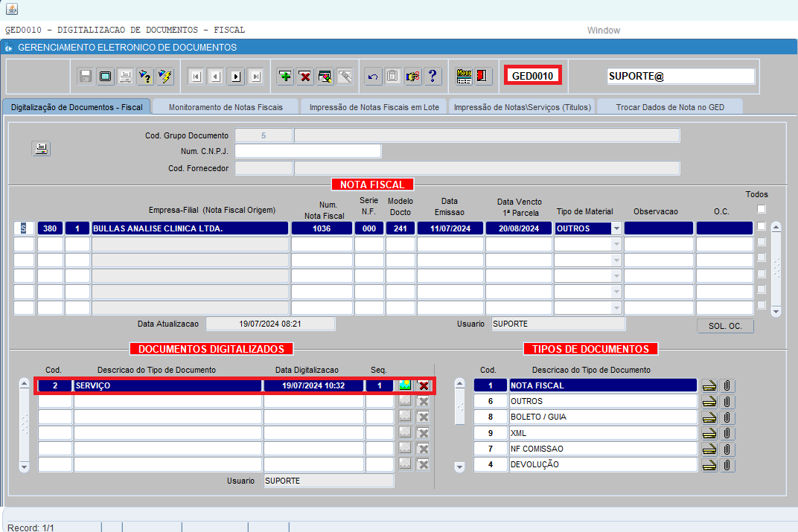This screenshot has width=798, height=532.
Task: Click the paperclip icon for NF COMISSAO
Action: pyautogui.click(x=727, y=449)
